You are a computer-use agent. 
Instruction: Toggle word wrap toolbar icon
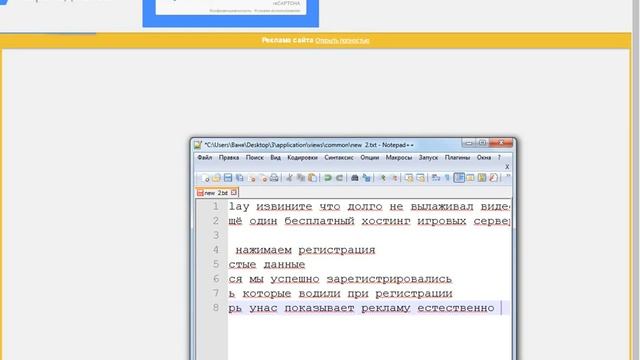(x=436, y=178)
